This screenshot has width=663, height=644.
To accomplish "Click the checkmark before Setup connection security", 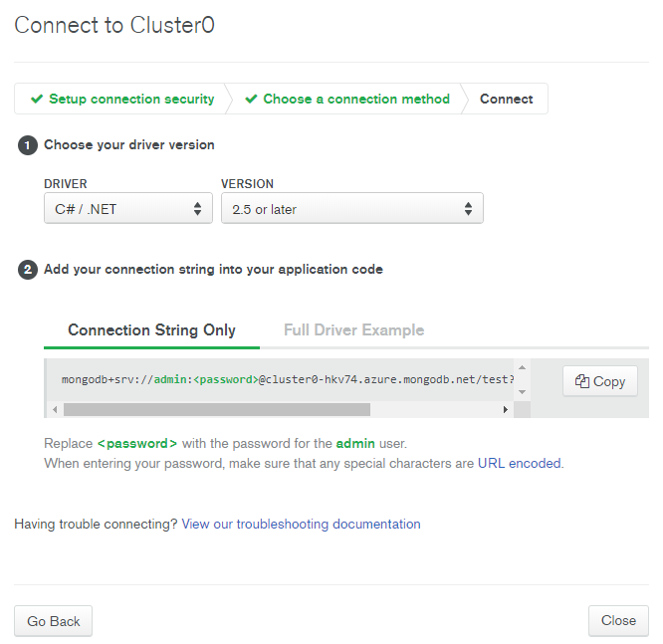I will pos(37,99).
